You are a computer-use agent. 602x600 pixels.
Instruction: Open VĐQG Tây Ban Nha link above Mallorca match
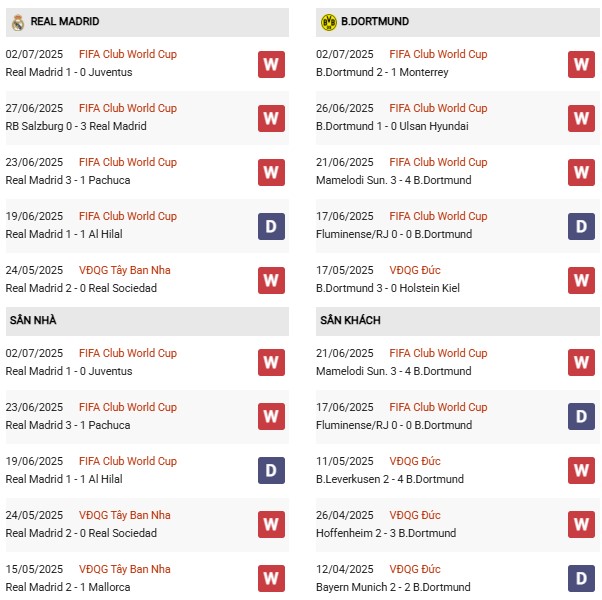[x=125, y=569]
